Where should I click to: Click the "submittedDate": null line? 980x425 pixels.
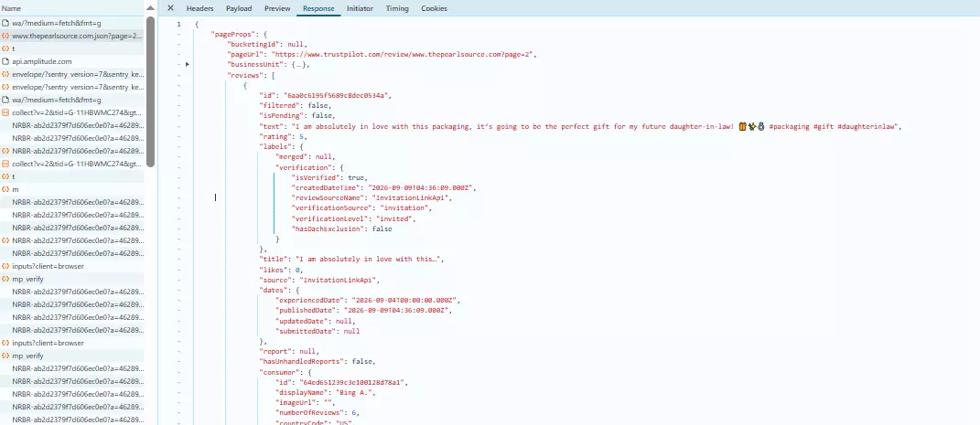[x=318, y=331]
